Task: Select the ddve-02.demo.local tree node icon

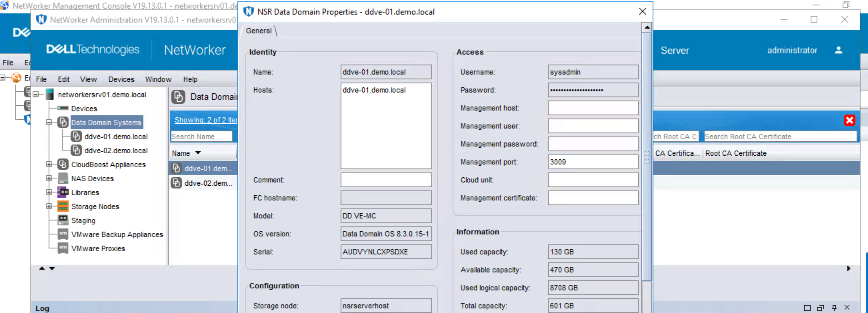Action: [x=76, y=151]
